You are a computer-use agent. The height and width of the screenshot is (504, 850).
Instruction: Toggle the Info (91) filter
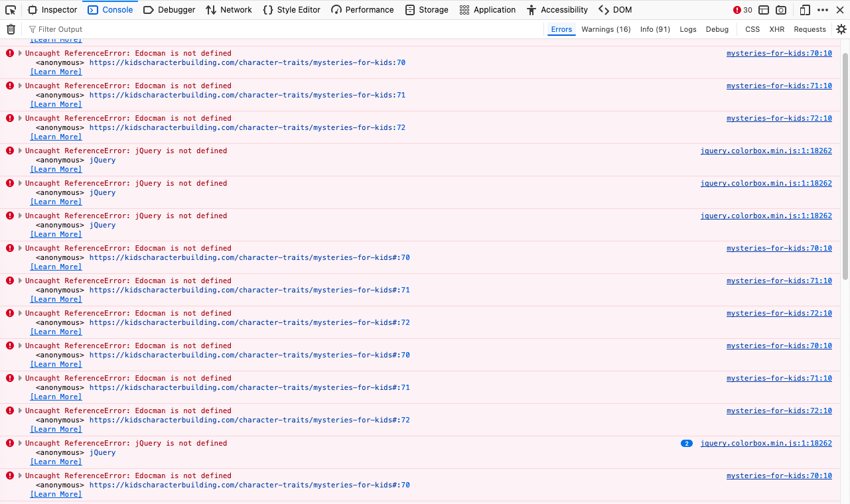655,29
